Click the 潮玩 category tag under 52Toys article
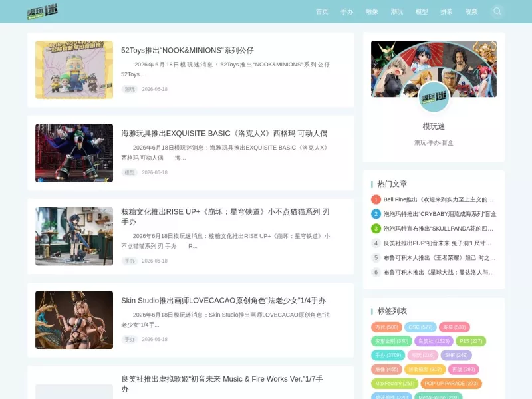Image resolution: width=532 pixels, height=399 pixels. tap(130, 89)
